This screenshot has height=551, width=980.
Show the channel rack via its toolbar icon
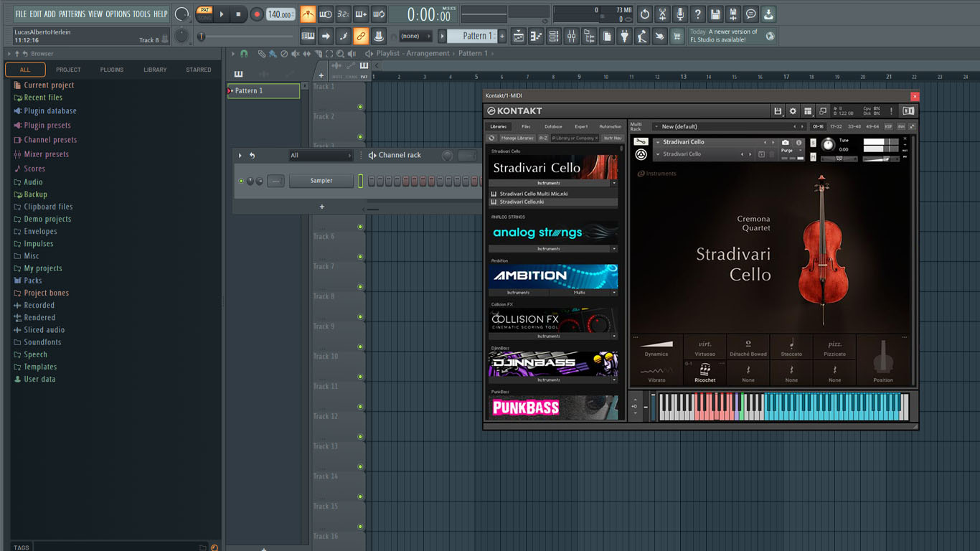(553, 36)
